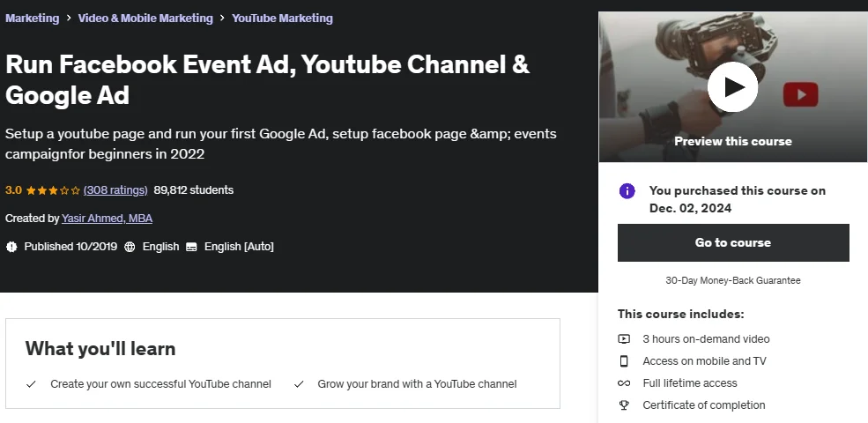The height and width of the screenshot is (423, 868).
Task: Click the 3 hours on-demand video text
Action: point(707,339)
